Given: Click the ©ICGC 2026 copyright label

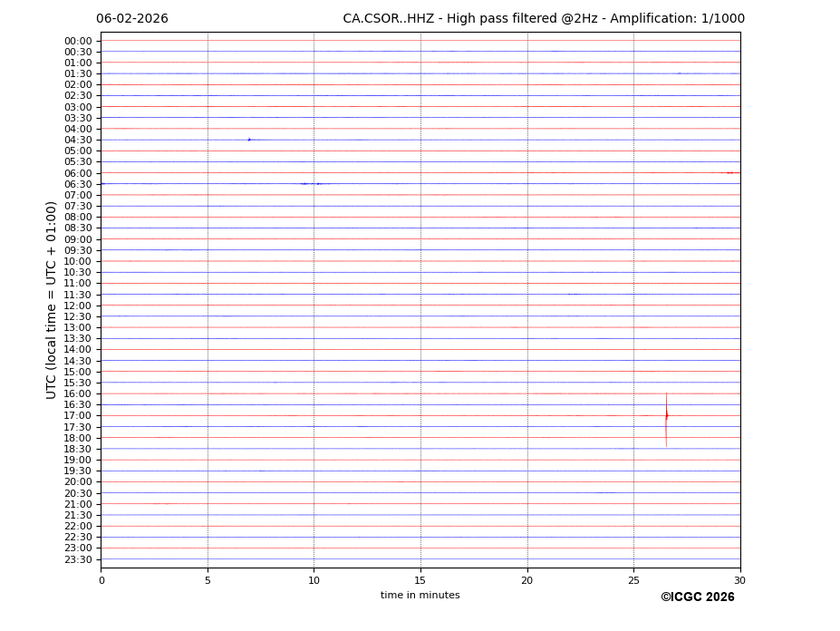Looking at the screenshot, I should (x=697, y=597).
